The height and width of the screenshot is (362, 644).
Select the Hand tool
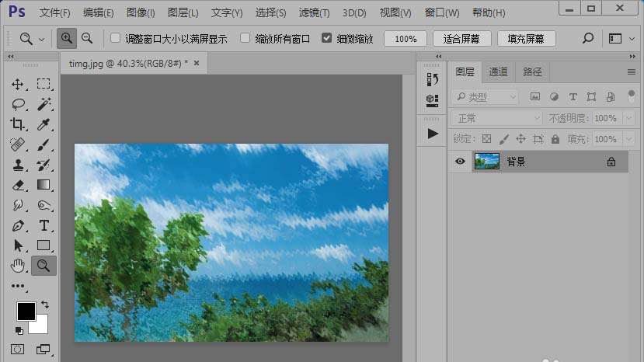[18, 266]
